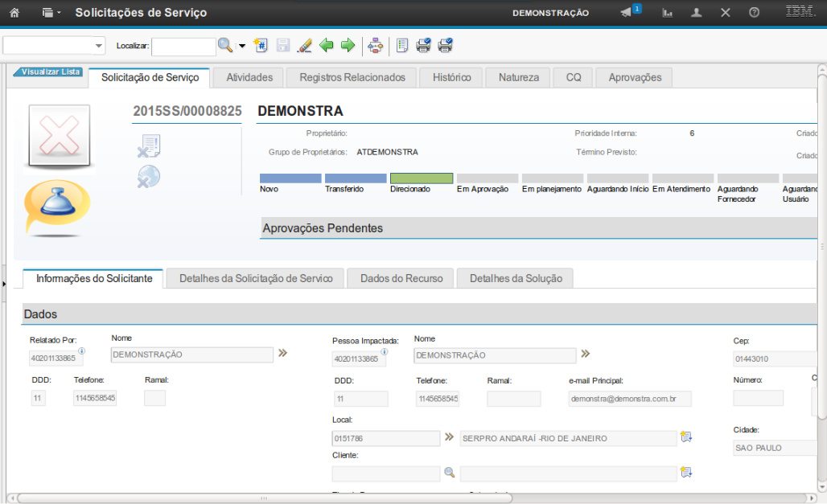Open the Go To applications menu
Screen dimensions: 827x504
point(51,13)
